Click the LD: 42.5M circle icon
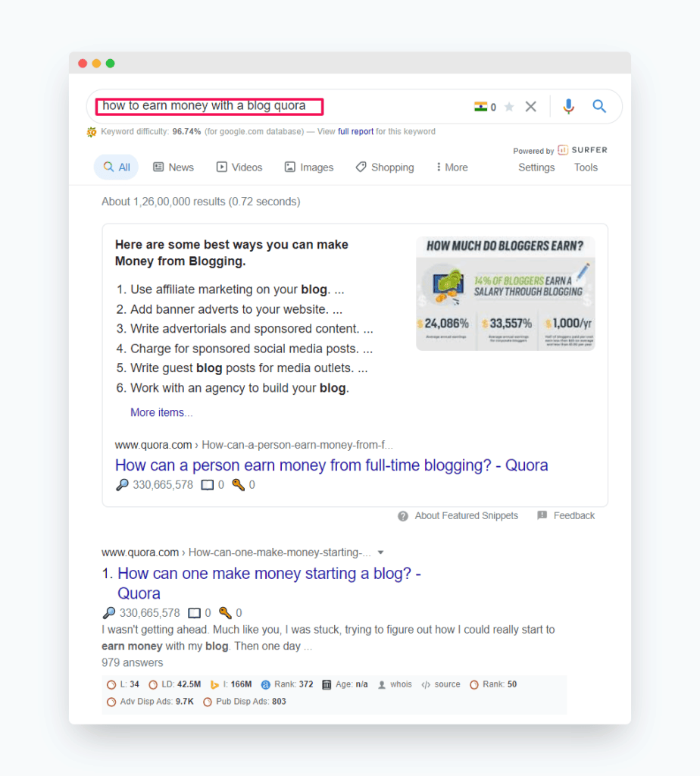 (153, 685)
